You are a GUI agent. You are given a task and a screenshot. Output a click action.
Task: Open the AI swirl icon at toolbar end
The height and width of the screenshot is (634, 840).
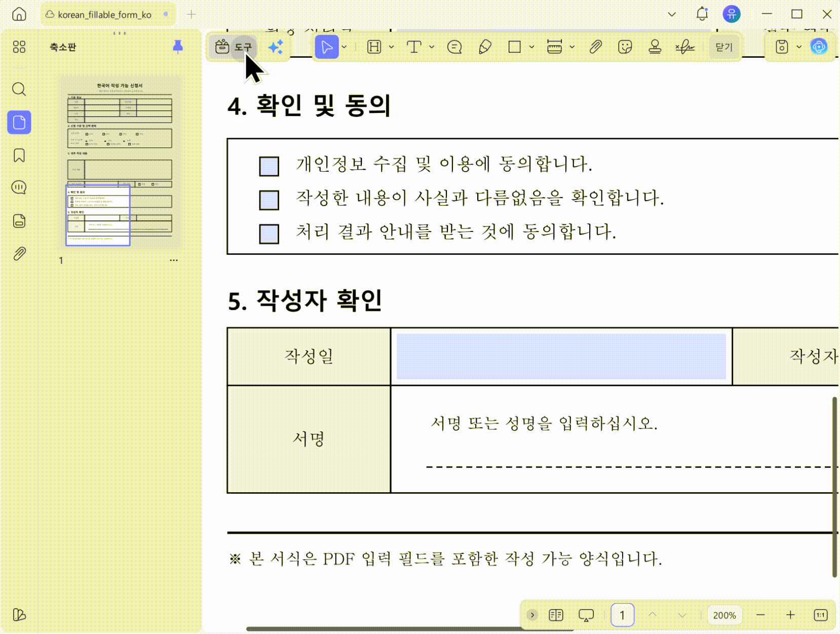coord(819,47)
